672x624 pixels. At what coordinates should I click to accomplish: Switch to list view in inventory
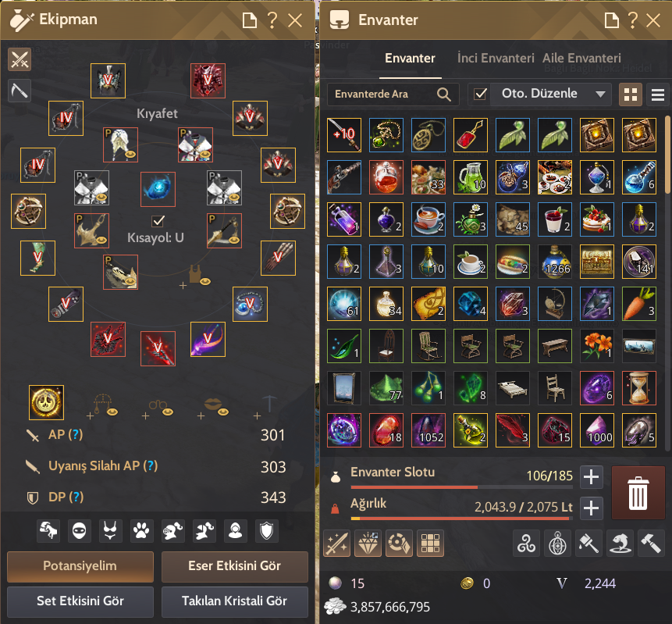[x=657, y=94]
